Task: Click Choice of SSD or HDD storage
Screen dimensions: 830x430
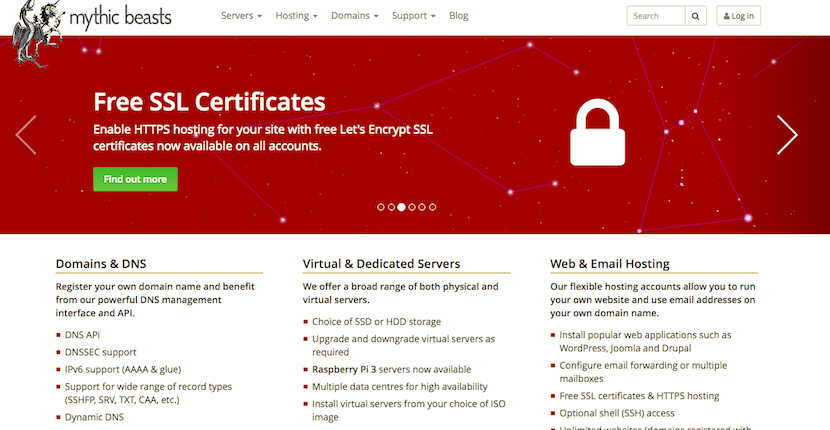Action: coord(376,321)
